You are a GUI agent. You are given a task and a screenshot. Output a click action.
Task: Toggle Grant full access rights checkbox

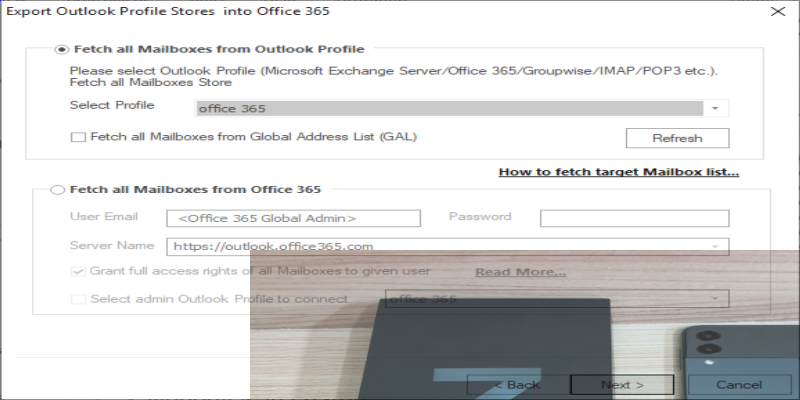pos(78,271)
